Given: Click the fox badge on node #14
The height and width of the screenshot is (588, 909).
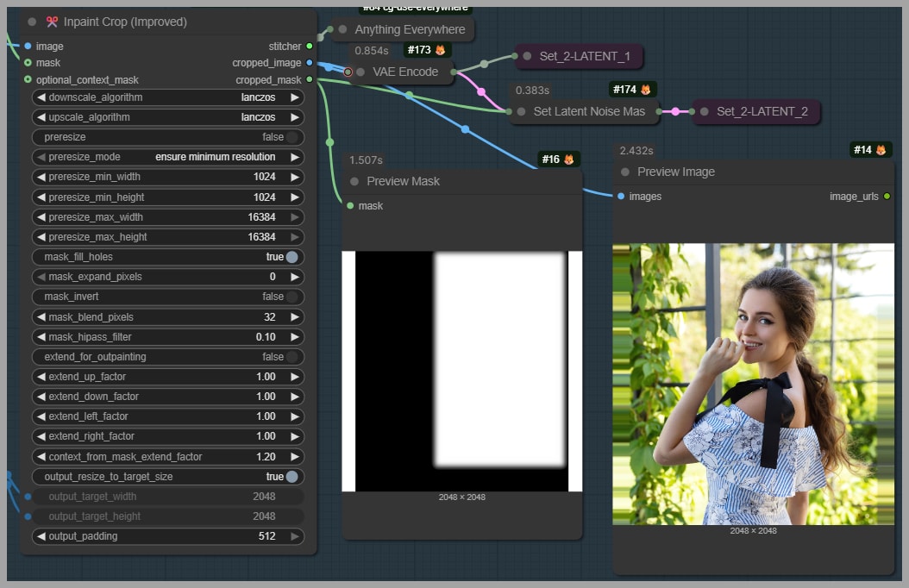Looking at the screenshot, I should (881, 150).
